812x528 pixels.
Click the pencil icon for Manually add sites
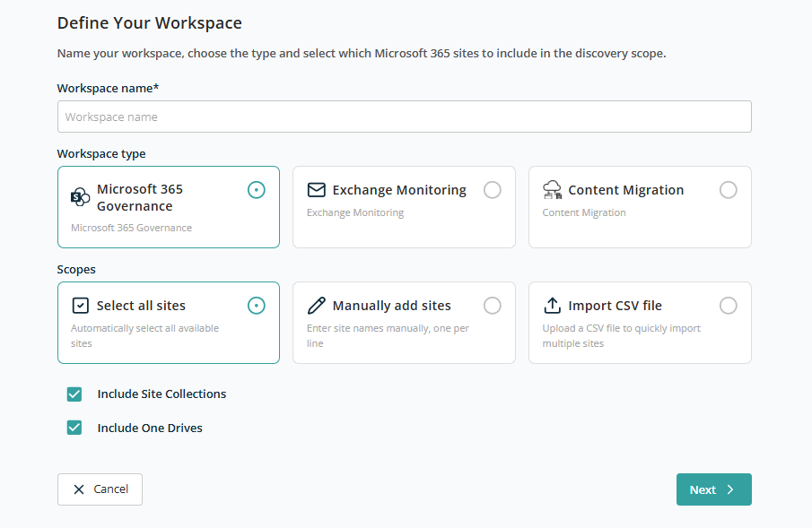coord(317,306)
